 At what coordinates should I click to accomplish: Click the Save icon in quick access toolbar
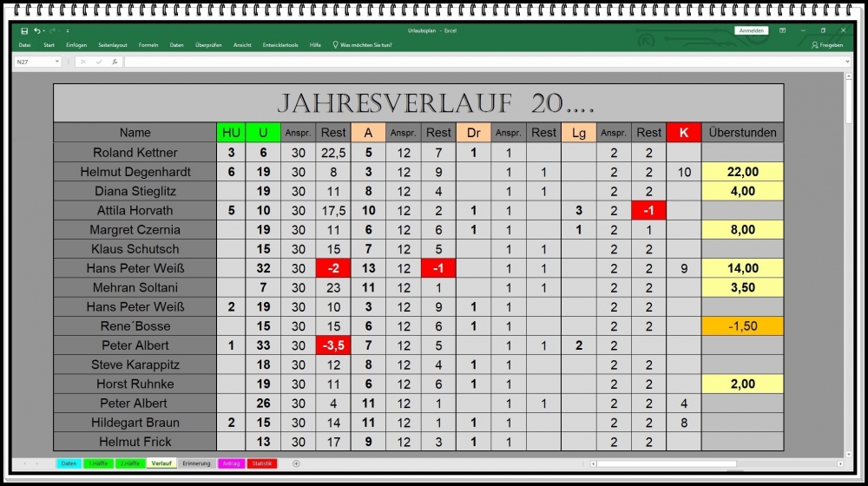pos(24,30)
